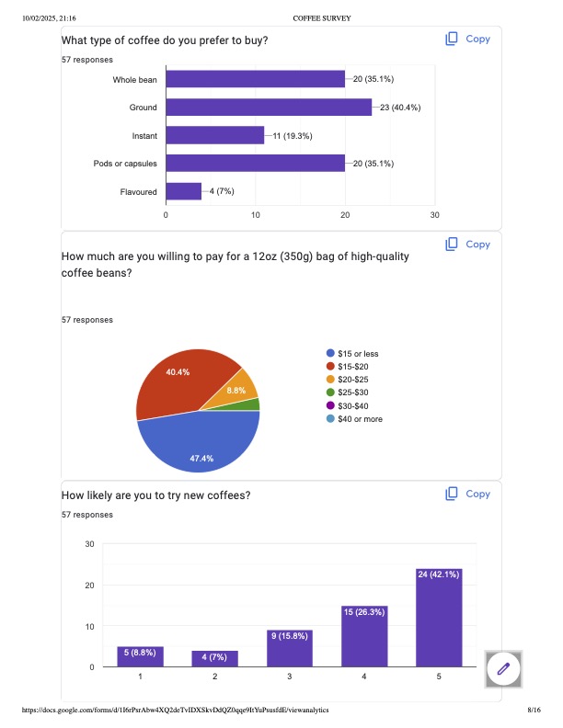This screenshot has height=728, width=563.
Task: Click the Copy label on coffee type chart
Action: coord(477,39)
